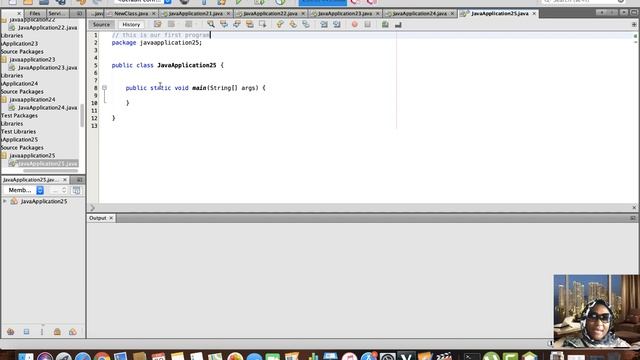
Task: Select JavaApplication24.java in project tree
Action: tap(47, 108)
